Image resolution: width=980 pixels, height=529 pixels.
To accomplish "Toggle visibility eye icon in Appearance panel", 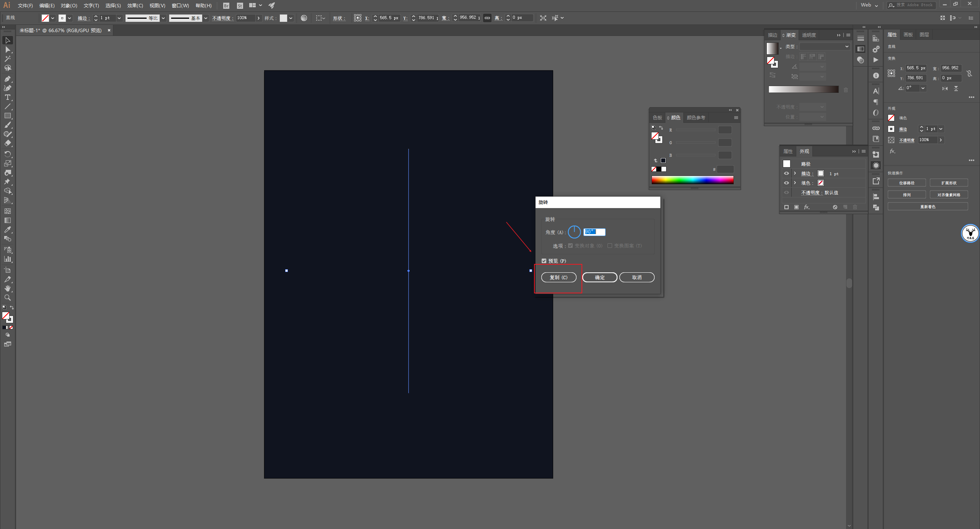I will tap(786, 173).
